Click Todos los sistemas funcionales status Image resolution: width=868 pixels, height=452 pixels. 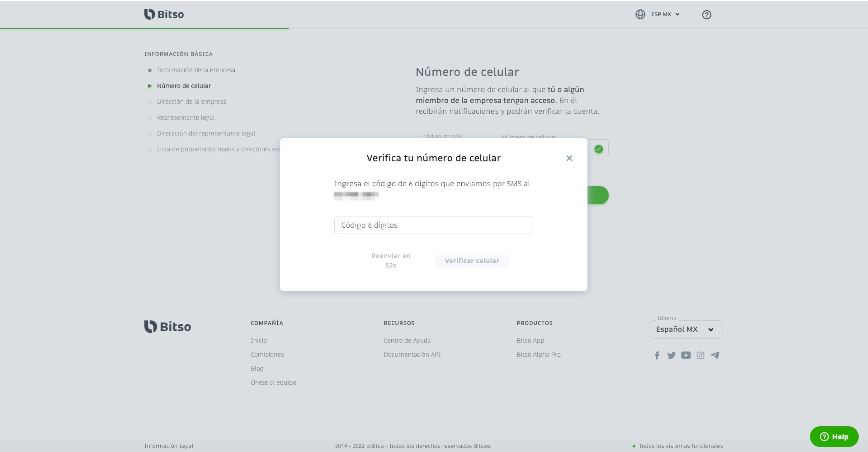(x=678, y=446)
